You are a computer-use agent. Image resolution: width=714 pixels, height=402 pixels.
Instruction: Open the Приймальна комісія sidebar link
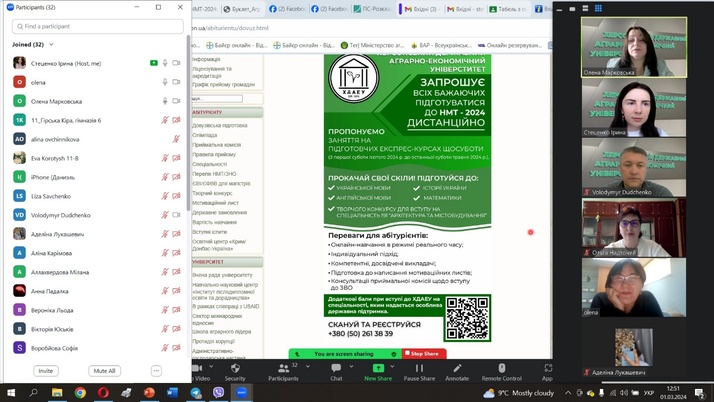(x=216, y=145)
